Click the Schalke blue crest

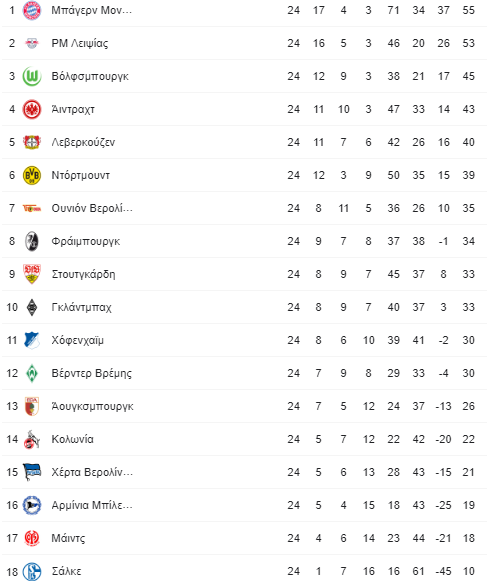32,571
